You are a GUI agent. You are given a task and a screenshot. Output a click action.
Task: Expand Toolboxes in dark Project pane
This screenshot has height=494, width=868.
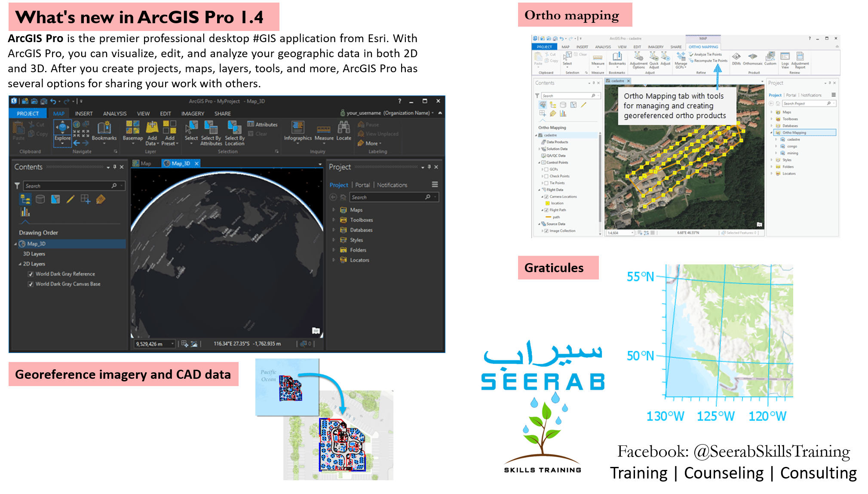(334, 220)
